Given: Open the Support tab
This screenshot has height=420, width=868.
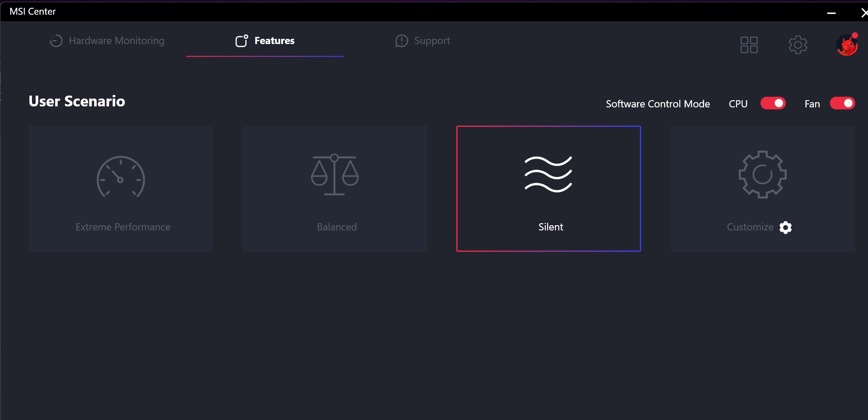Looking at the screenshot, I should (x=432, y=41).
